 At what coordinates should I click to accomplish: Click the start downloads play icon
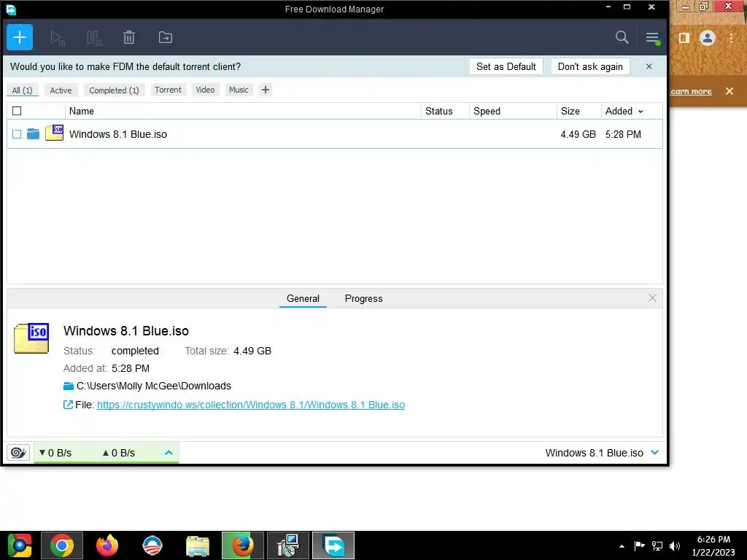pyautogui.click(x=57, y=38)
